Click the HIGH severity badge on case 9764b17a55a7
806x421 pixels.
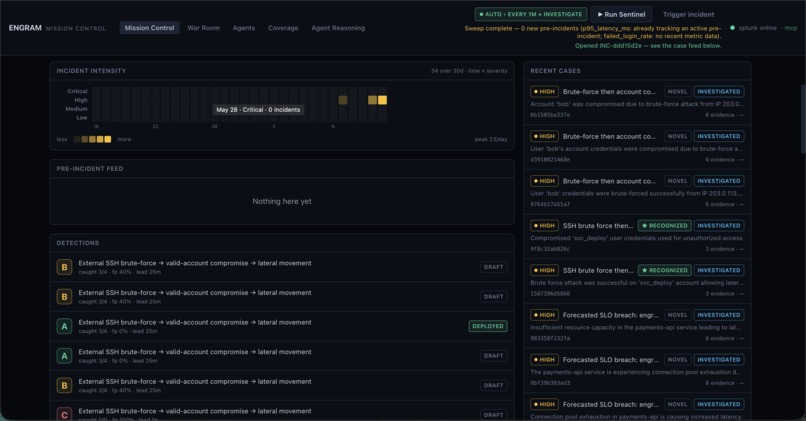point(544,181)
